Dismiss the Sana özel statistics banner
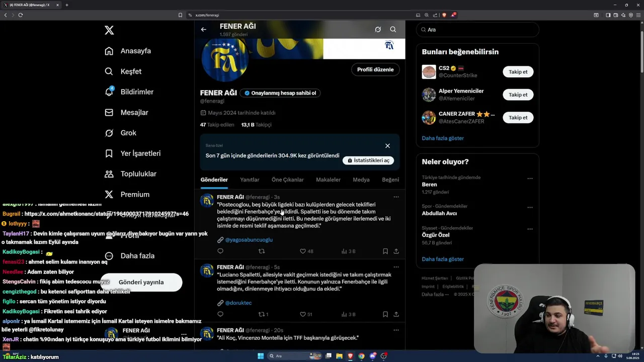This screenshot has width=644, height=362. (x=387, y=146)
